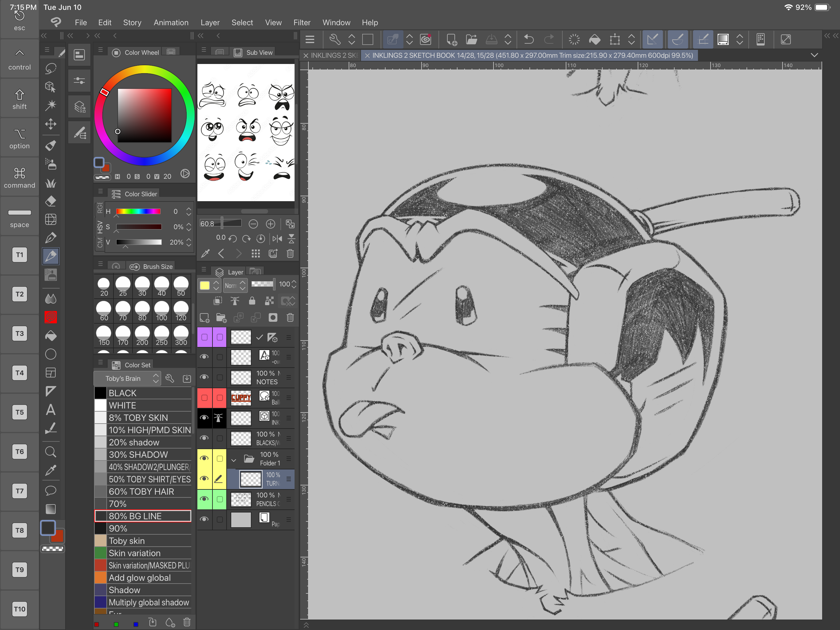Image resolution: width=840 pixels, height=630 pixels.
Task: Open the Window menu
Action: pos(336,22)
